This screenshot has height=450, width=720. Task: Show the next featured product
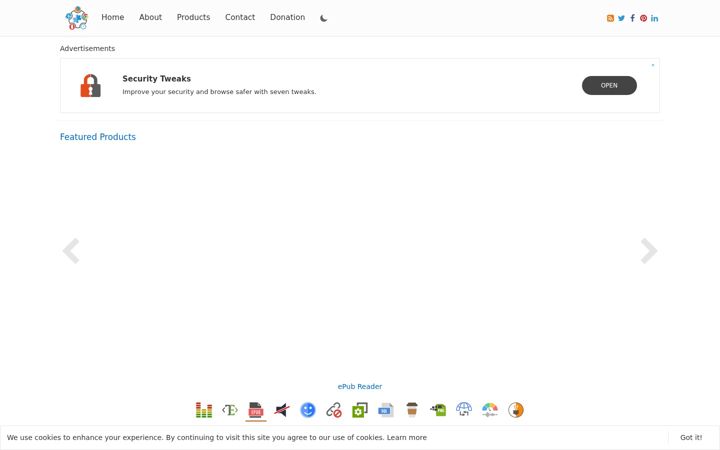[649, 251]
